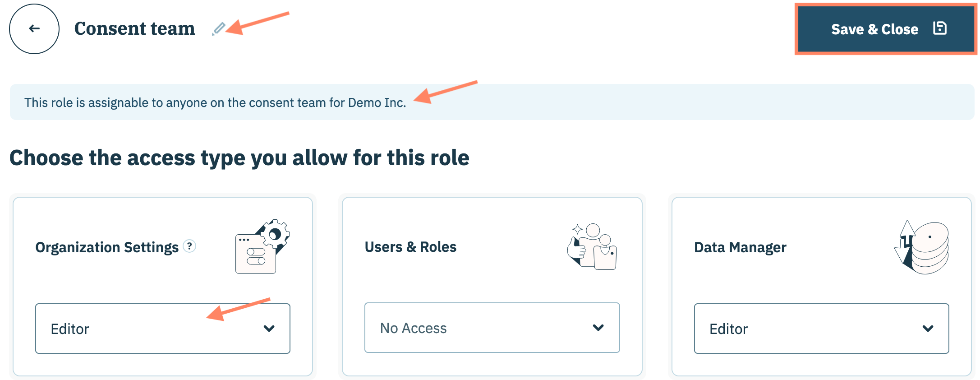Click the Consent team role title
The height and width of the screenshot is (380, 980).
(134, 29)
